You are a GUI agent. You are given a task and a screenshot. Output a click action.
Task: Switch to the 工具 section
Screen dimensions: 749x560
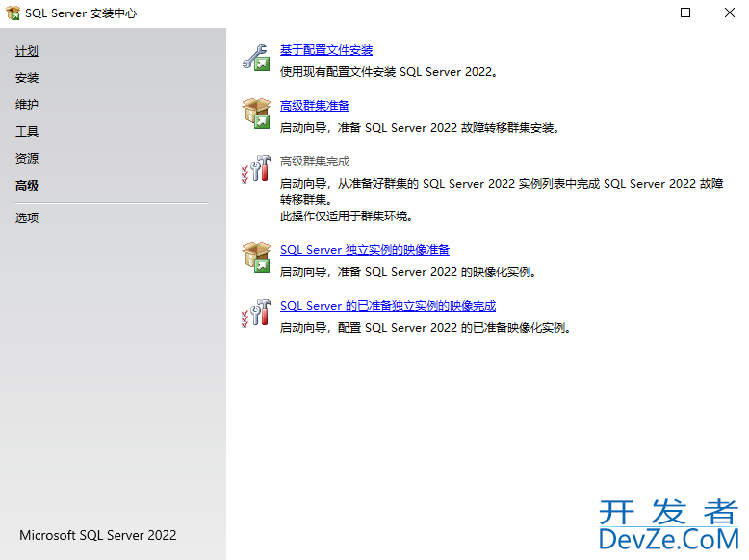click(27, 131)
